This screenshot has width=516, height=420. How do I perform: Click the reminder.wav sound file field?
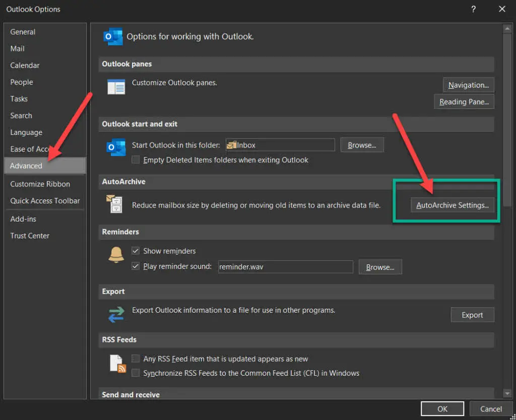tap(286, 267)
